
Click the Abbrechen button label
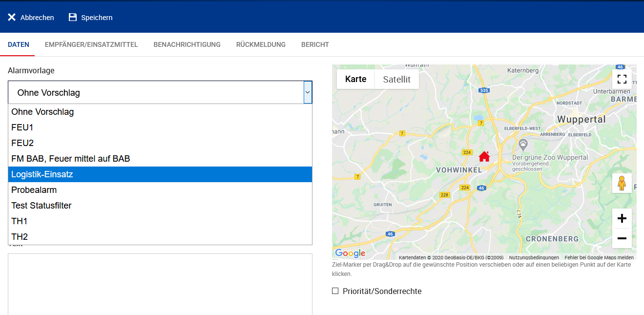coord(37,18)
